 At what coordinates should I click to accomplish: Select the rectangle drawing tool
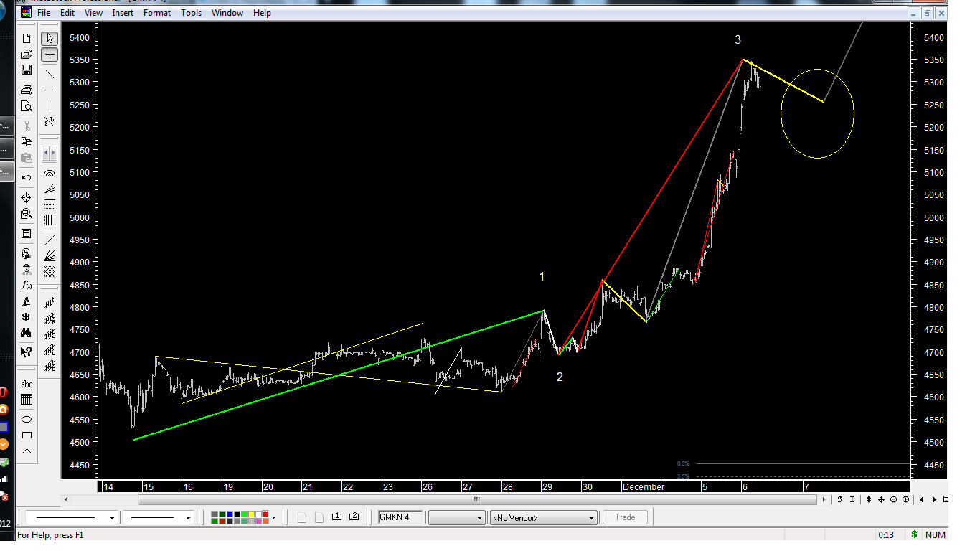(27, 435)
